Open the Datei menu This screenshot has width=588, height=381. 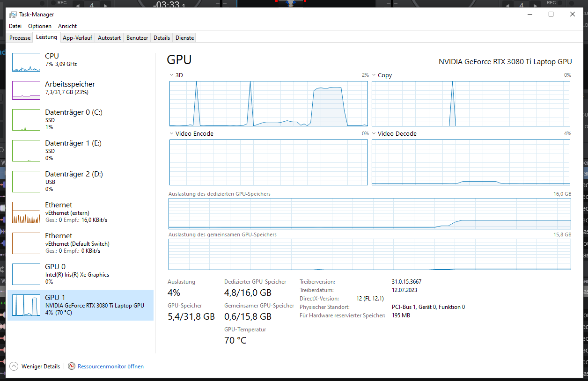[15, 26]
